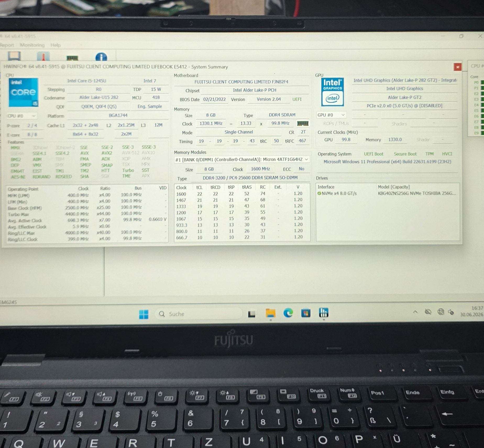The width and height of the screenshot is (484, 448).
Task: Click the GPU name Intel UHD Graphics (Alder Lake-P 282 GT2)
Action: coord(405,80)
